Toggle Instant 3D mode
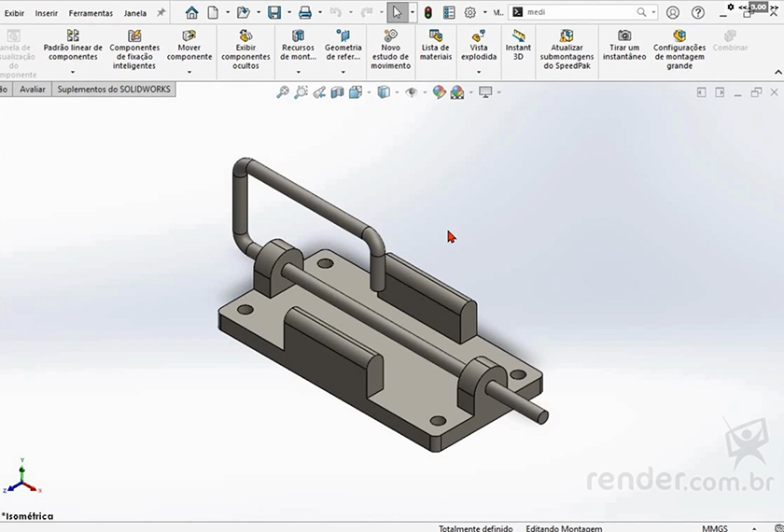The image size is (784, 532). (518, 47)
